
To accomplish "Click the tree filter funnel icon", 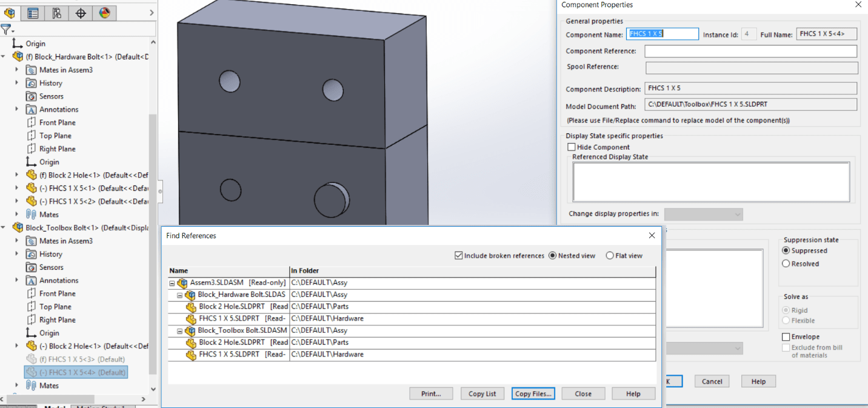I will [6, 29].
